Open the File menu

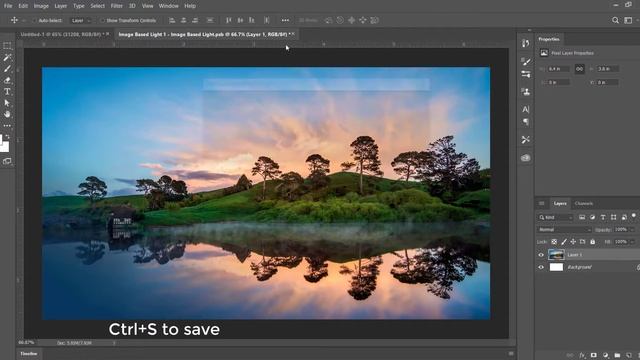point(8,6)
